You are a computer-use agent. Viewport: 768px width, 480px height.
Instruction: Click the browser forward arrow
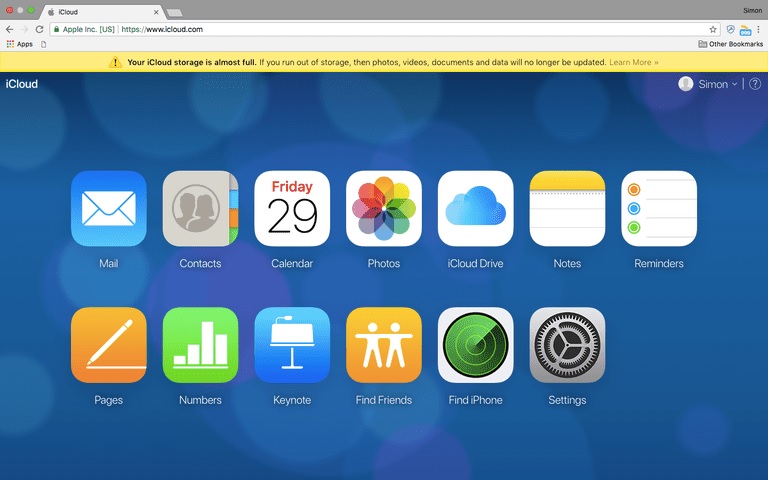24,29
